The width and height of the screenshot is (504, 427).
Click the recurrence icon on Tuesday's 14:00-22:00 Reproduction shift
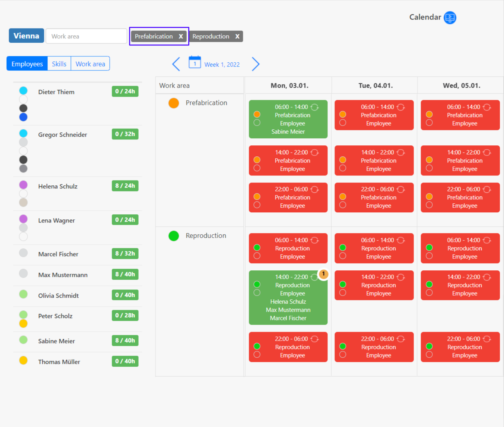click(x=400, y=277)
